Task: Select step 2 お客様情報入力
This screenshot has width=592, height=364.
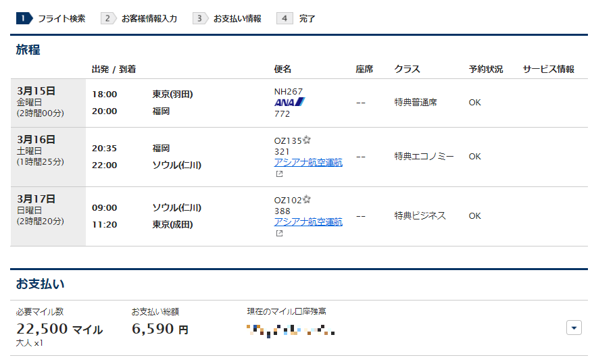Action: tap(141, 18)
